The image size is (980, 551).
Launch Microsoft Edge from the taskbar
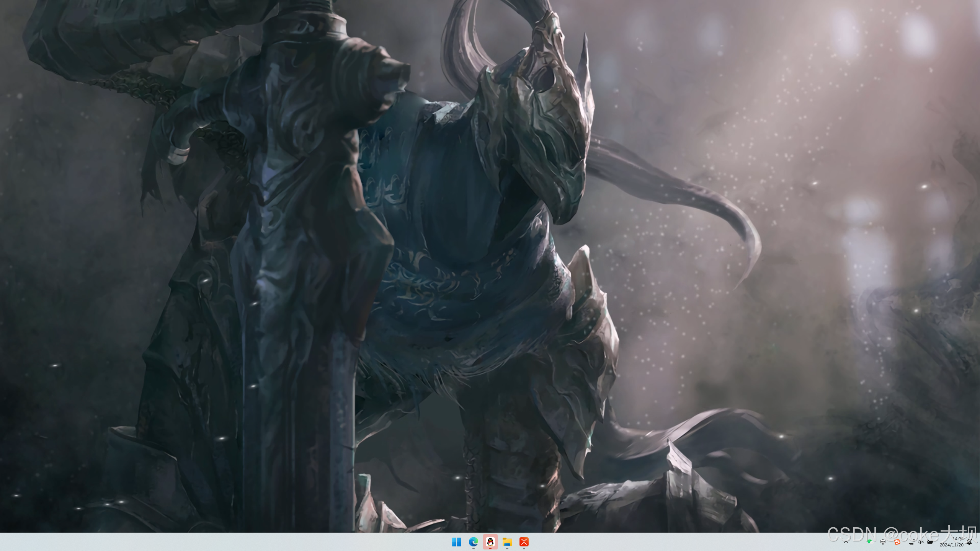(473, 542)
